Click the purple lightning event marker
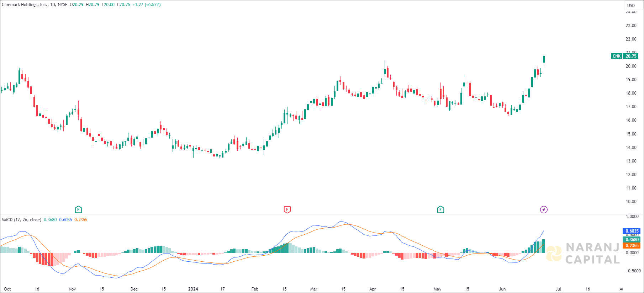Screen dimensions: 644x293 tap(544, 209)
